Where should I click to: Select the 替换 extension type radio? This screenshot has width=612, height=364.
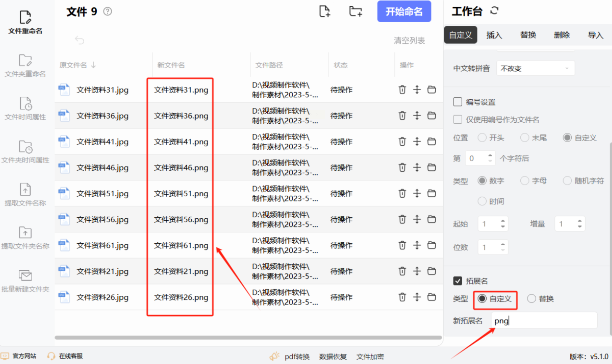pos(532,299)
